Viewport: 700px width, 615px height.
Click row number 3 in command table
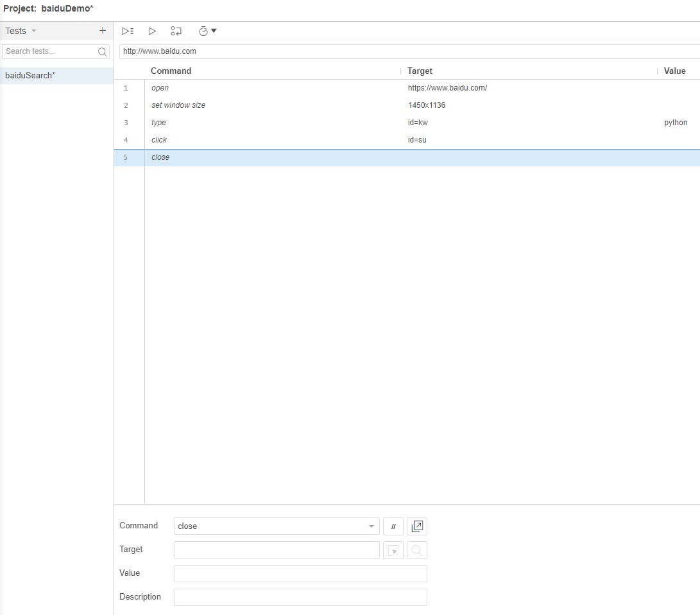point(126,123)
